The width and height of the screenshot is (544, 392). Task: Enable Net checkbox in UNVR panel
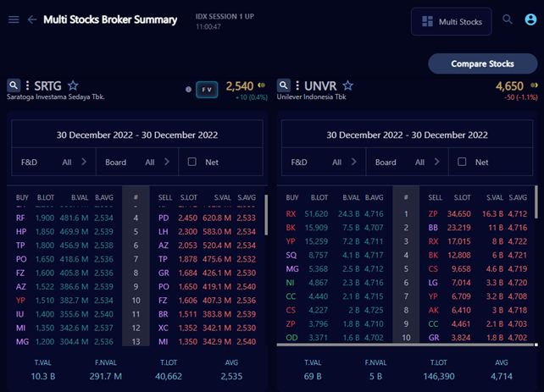pyautogui.click(x=462, y=162)
